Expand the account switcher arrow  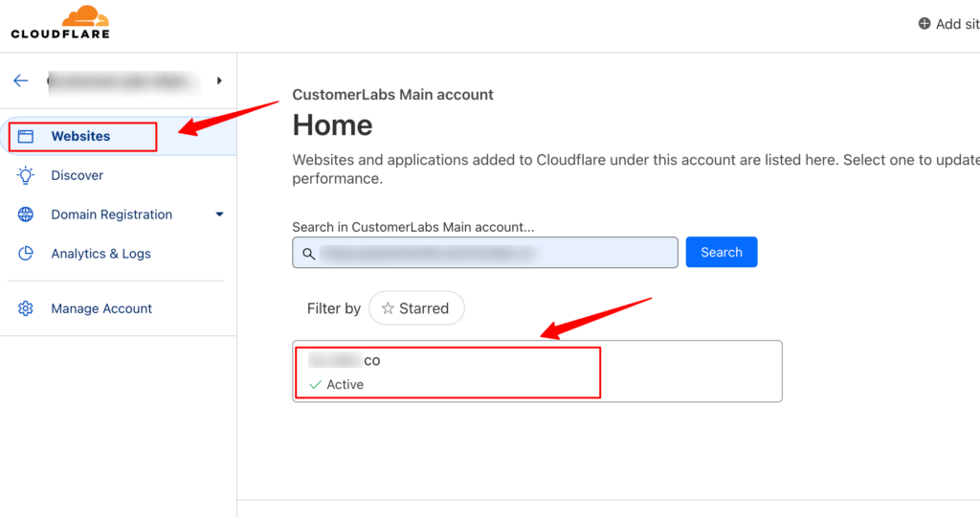point(219,80)
